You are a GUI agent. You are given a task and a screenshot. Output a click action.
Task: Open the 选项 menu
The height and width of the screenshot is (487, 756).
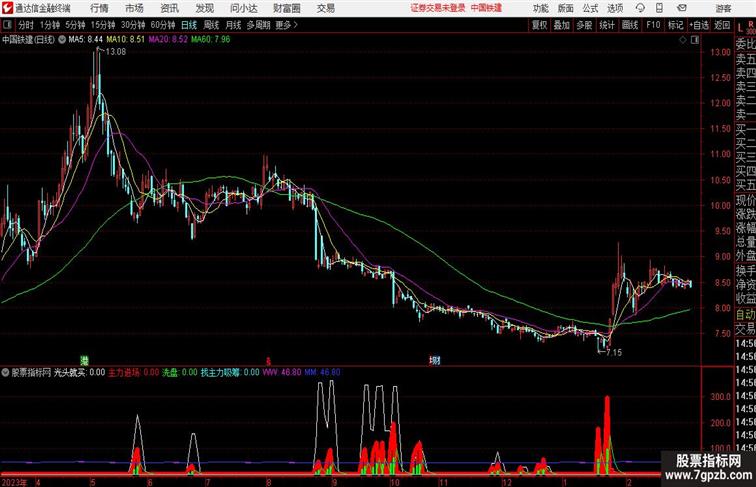[615, 8]
